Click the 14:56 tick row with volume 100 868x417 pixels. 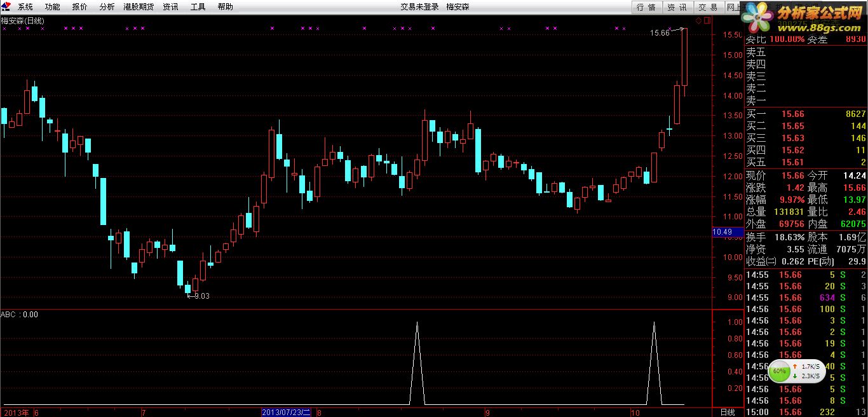806,309
